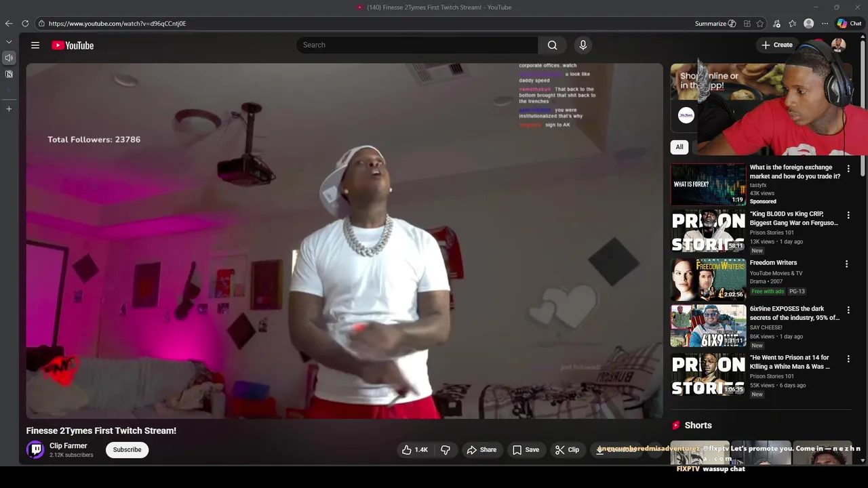Image resolution: width=868 pixels, height=488 pixels.
Task: Click the SAY CHEESE! channel name
Action: pyautogui.click(x=766, y=327)
